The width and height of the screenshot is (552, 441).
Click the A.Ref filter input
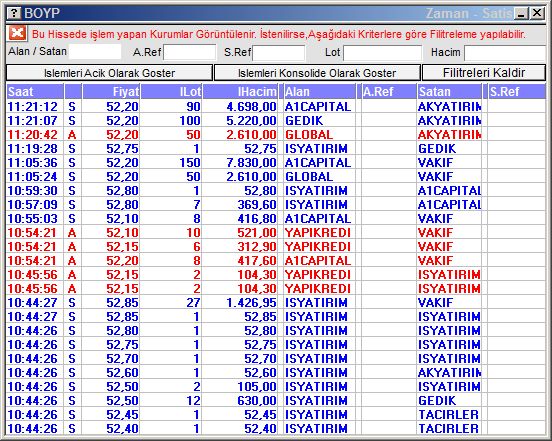coord(189,52)
